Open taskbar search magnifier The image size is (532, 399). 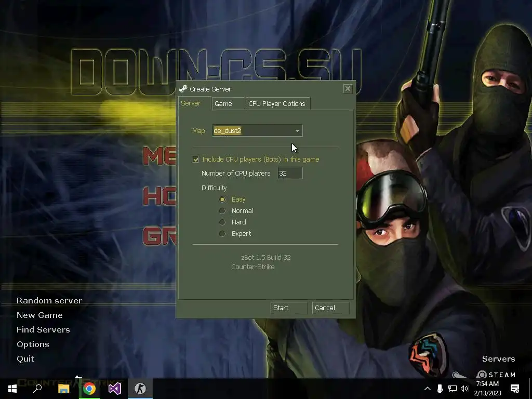[x=37, y=388]
